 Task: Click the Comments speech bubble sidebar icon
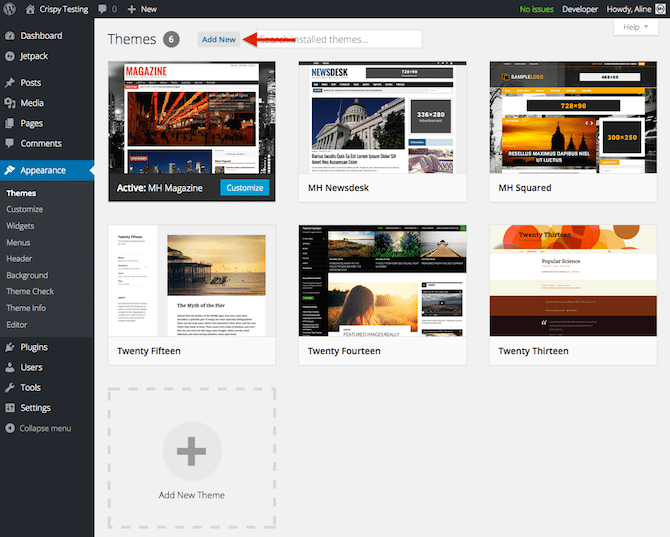coord(10,143)
